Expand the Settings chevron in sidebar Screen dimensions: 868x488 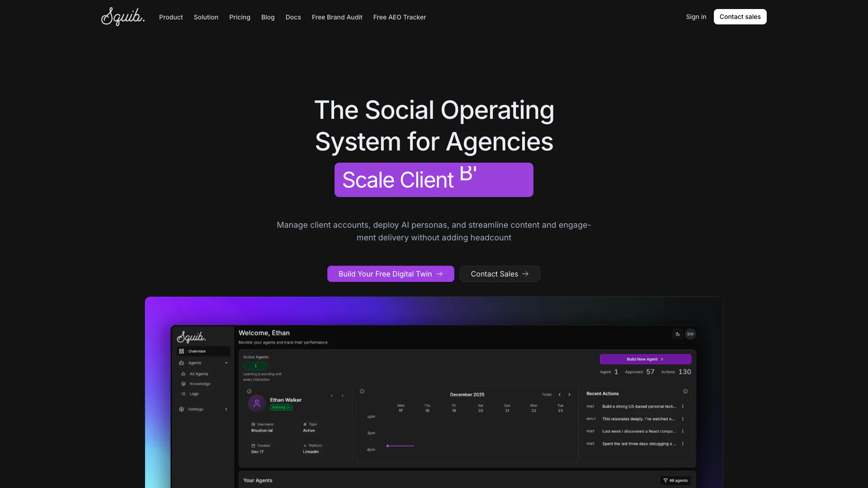point(226,409)
